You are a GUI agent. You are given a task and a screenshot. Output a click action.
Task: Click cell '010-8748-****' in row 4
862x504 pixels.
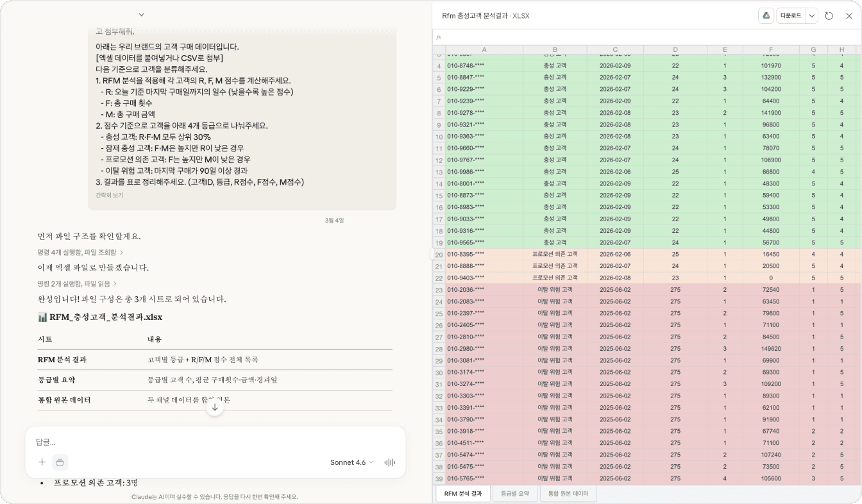click(x=484, y=65)
